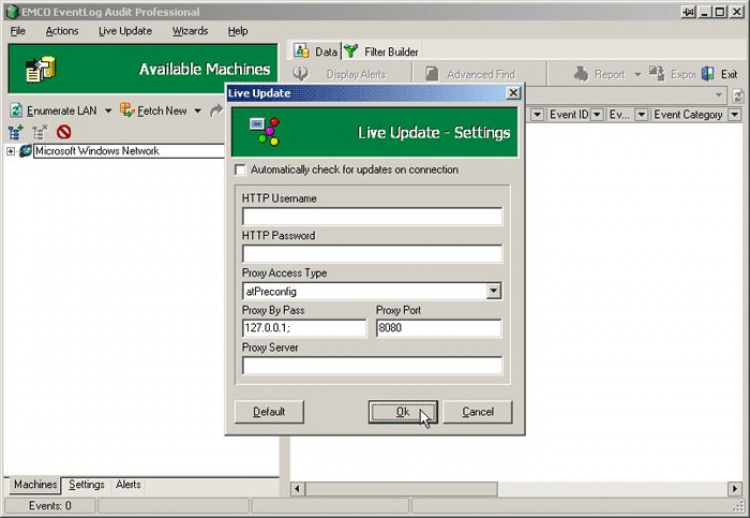This screenshot has width=750, height=518.
Task: Click the Event Category column header
Action: coord(688,114)
